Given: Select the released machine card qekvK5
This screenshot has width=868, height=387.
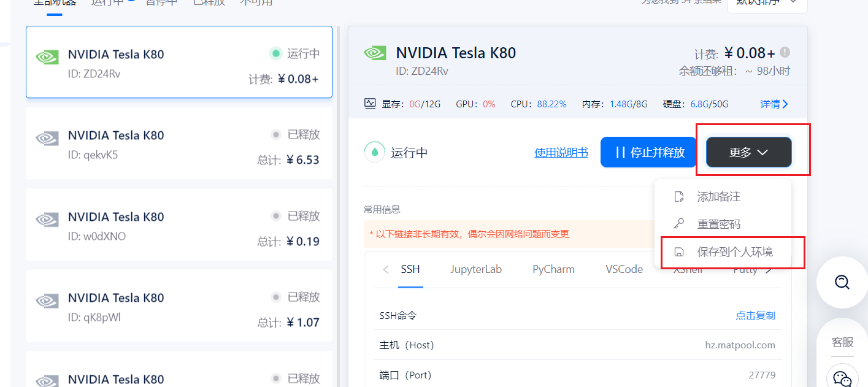Looking at the screenshot, I should click(179, 144).
